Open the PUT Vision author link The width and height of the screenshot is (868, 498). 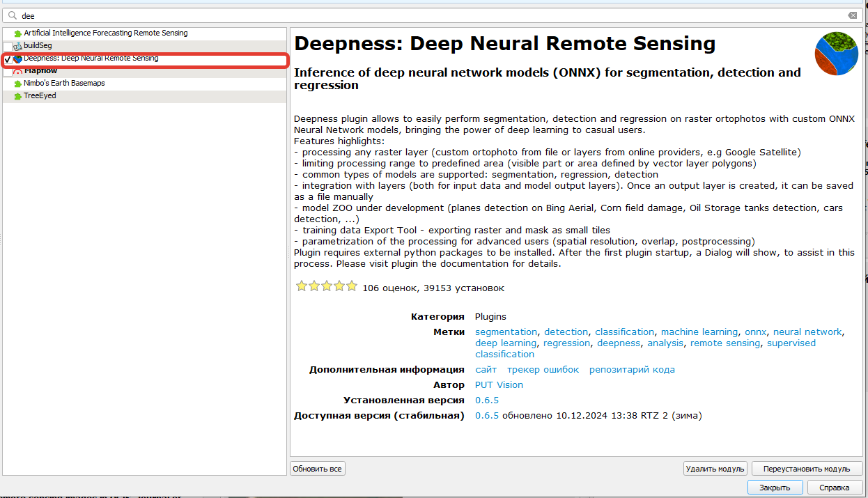click(x=499, y=384)
